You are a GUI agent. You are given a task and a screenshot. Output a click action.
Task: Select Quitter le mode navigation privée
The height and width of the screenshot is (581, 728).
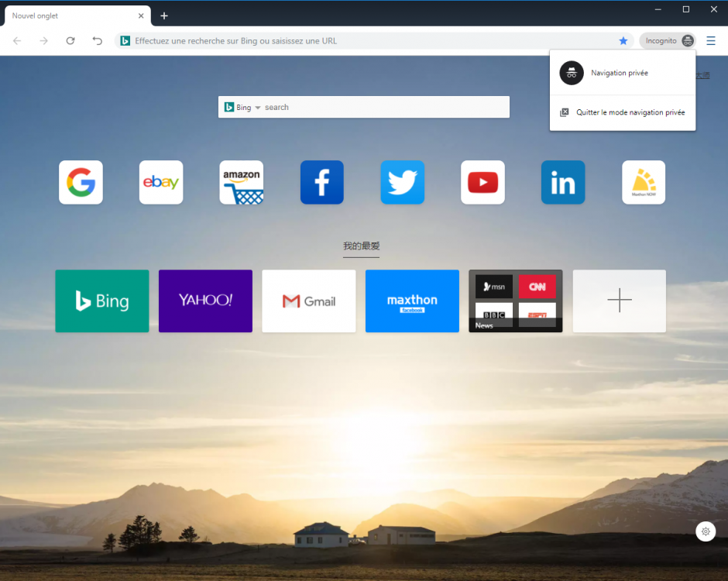[x=630, y=112]
